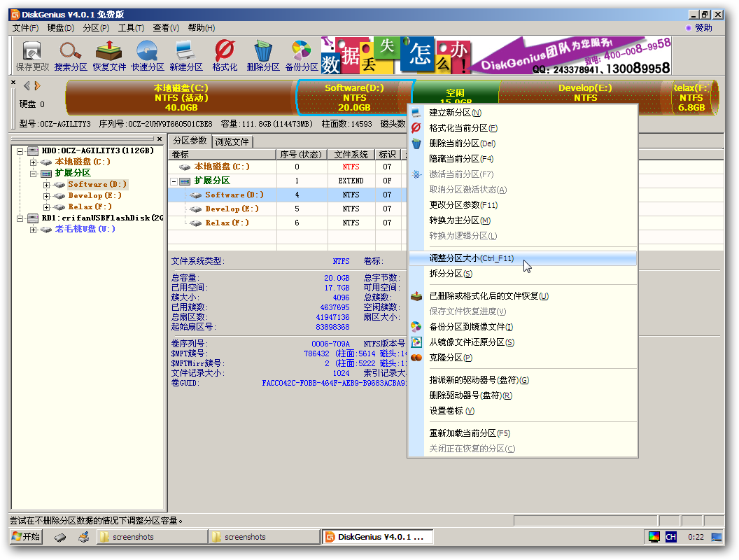Click the 恢复文件 toolbar icon

pos(109,55)
